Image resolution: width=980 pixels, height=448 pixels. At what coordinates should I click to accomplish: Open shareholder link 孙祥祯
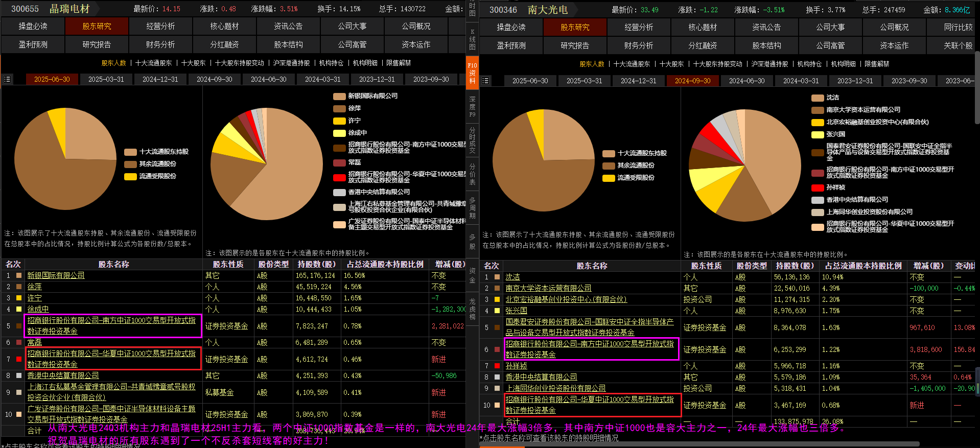click(x=516, y=366)
